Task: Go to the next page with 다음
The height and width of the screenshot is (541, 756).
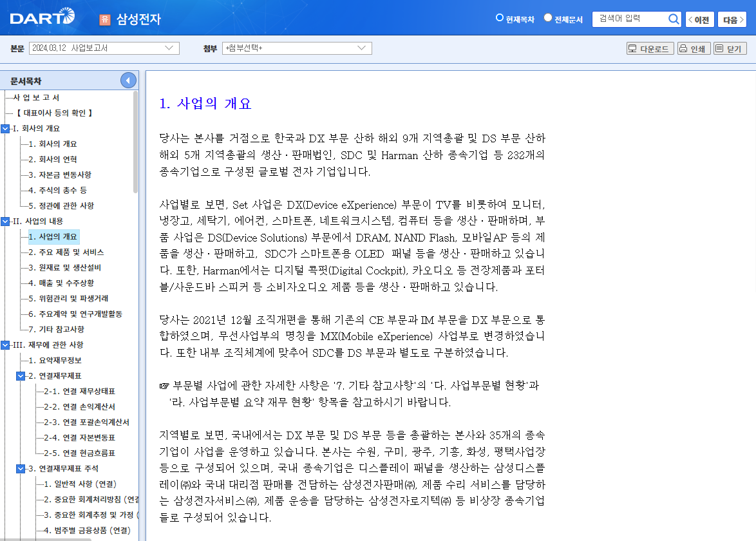Action: (732, 19)
